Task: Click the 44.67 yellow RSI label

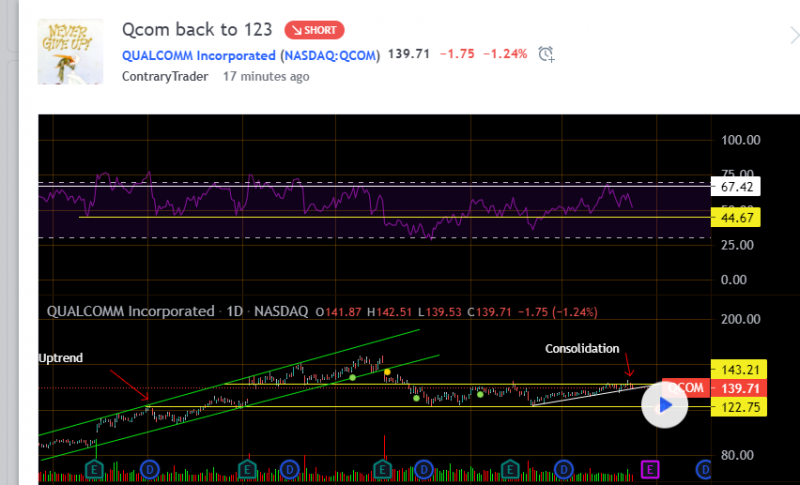Action: point(734,217)
